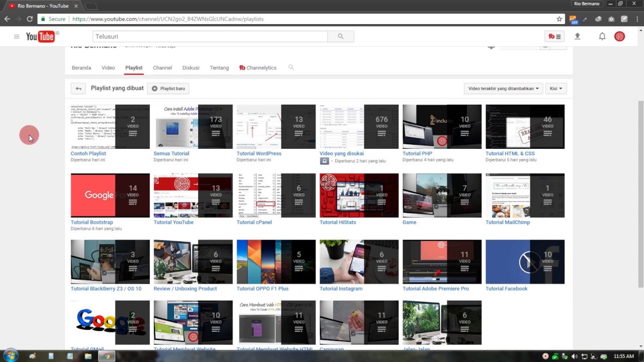Viewport: 644px width, 362px height.
Task: Click the Video yang disukai thumbnail, 676 videos
Action: 359,127
